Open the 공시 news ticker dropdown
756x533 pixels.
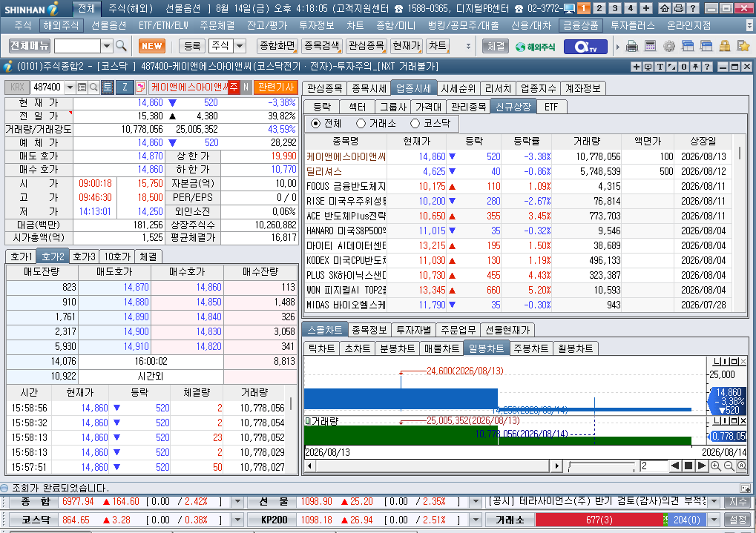(714, 502)
